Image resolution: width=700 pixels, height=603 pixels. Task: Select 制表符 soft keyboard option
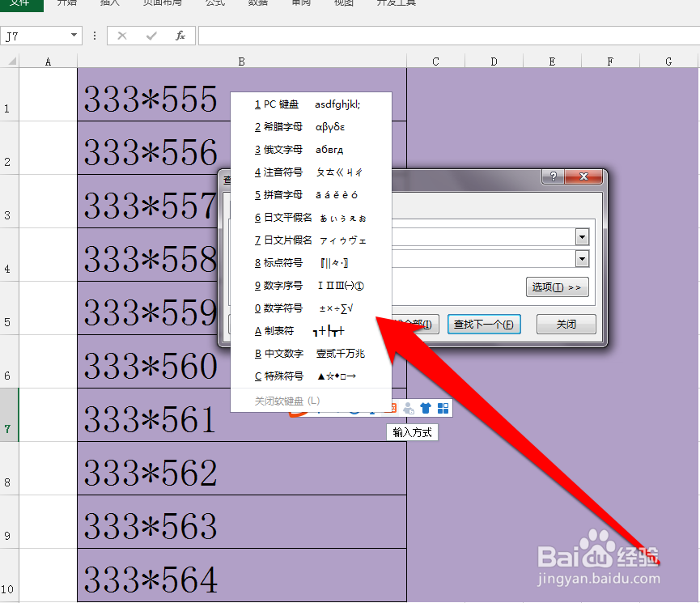click(311, 331)
